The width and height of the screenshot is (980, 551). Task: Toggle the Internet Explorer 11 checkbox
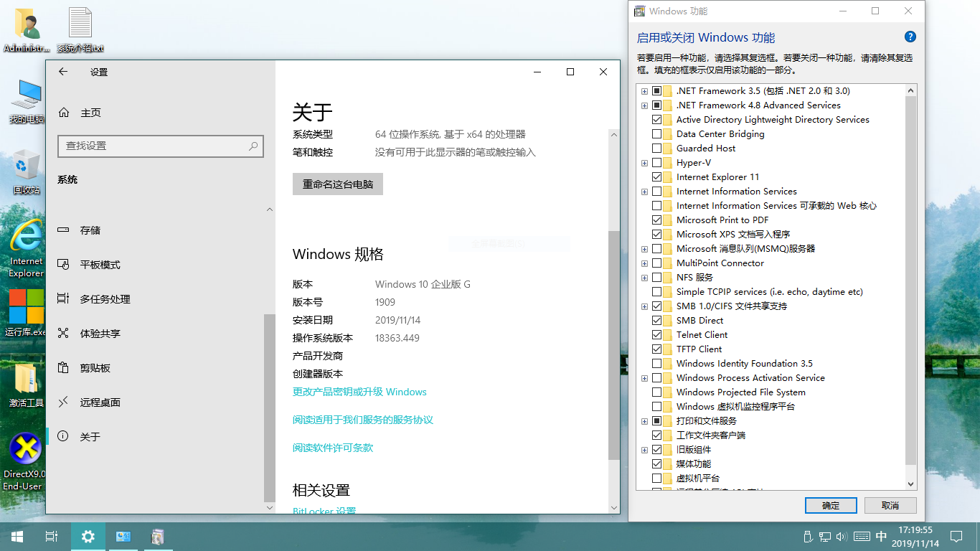pyautogui.click(x=657, y=177)
